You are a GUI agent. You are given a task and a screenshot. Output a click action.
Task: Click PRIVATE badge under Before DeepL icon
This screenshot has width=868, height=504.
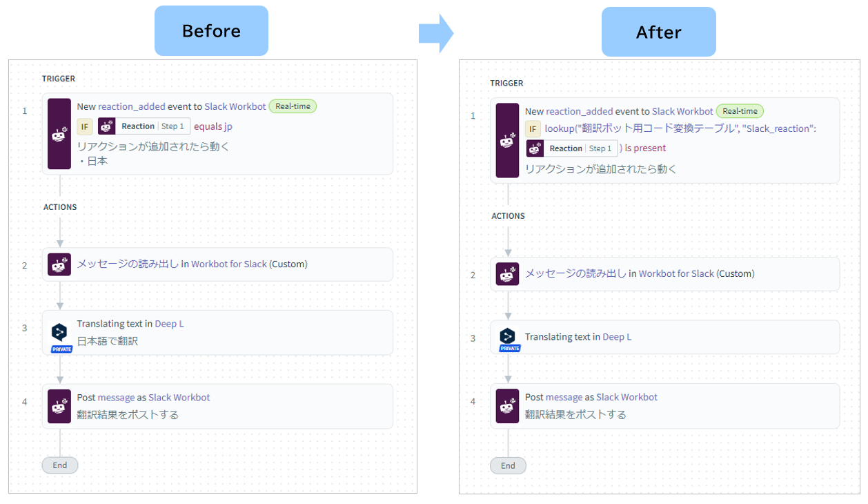61,349
